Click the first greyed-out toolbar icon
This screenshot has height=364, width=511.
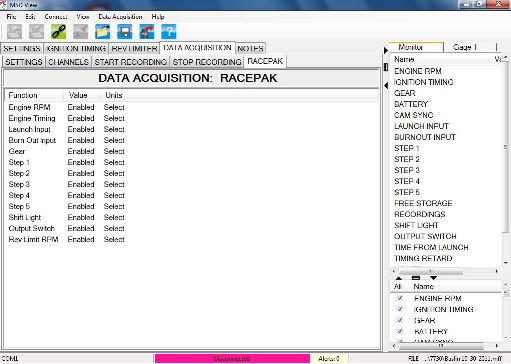click(x=15, y=32)
